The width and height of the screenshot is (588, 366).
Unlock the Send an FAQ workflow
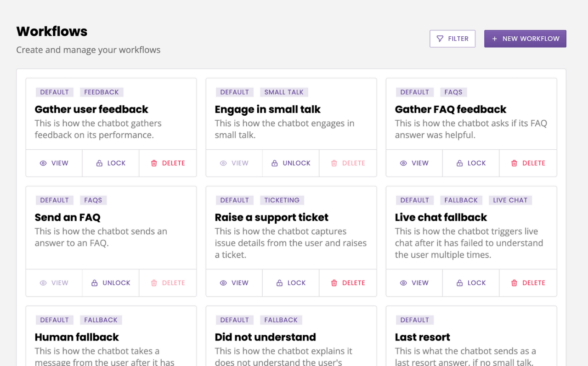(110, 283)
